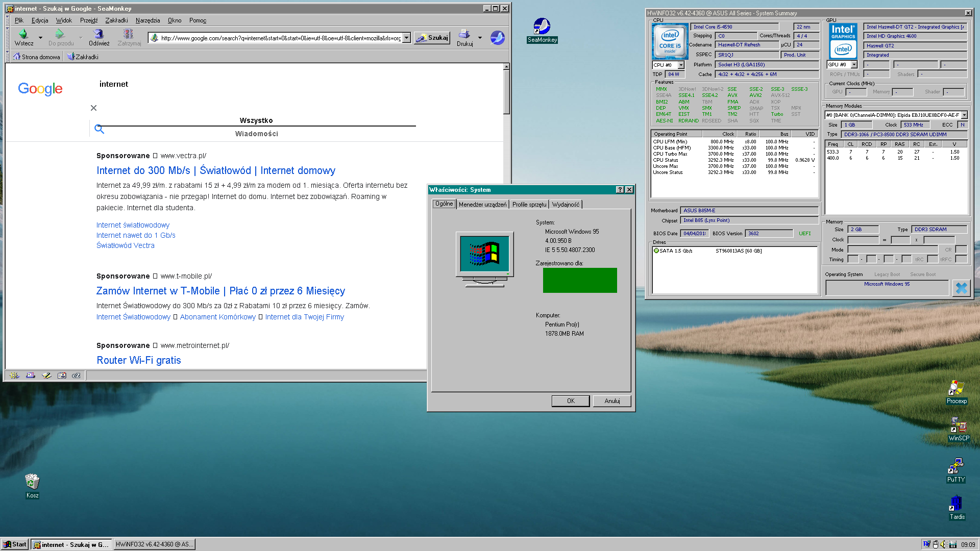Open the Plik menu in SeaMonkey
Viewport: 980px width, 551px height.
click(19, 20)
